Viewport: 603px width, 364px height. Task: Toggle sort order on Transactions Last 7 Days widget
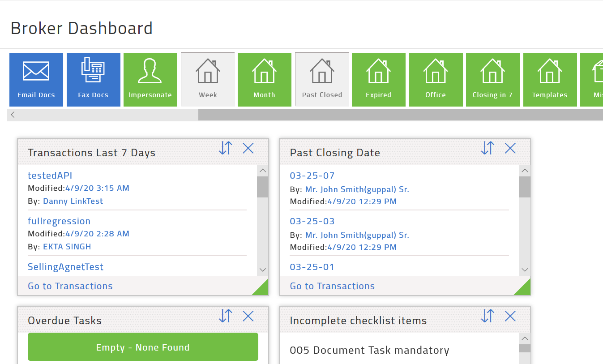[225, 148]
